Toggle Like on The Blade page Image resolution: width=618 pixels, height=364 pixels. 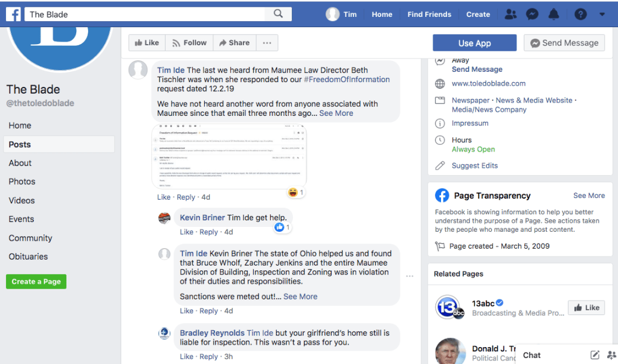[x=147, y=43]
